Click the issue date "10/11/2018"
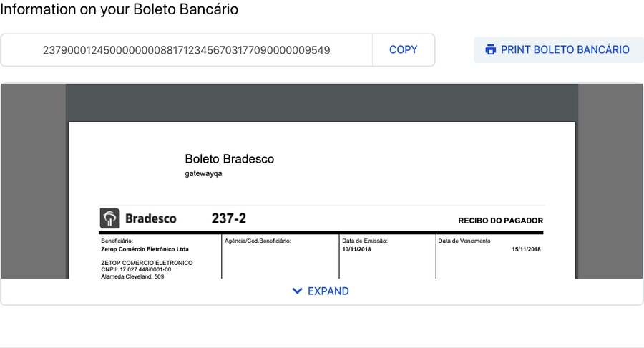Screen dimensions: 644x348 (x=356, y=249)
